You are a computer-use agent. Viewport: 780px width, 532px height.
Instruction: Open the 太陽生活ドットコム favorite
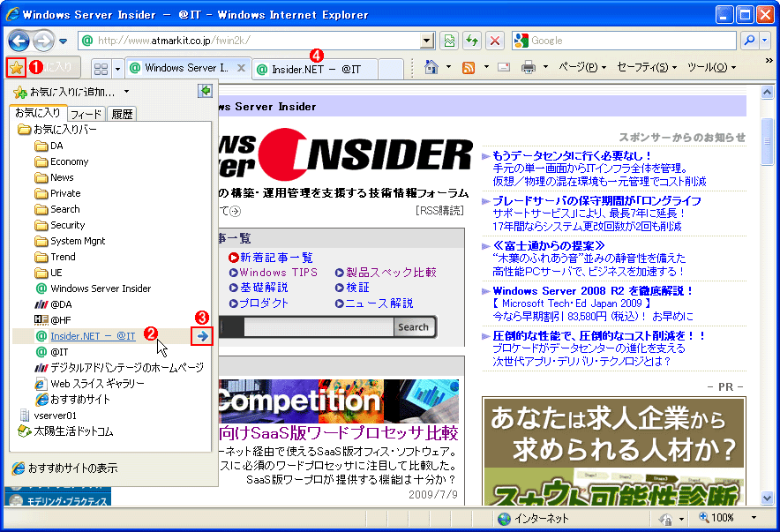coord(65,431)
